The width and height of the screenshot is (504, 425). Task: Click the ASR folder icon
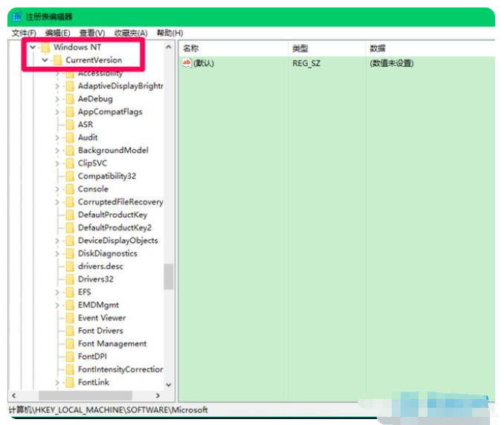(x=70, y=125)
